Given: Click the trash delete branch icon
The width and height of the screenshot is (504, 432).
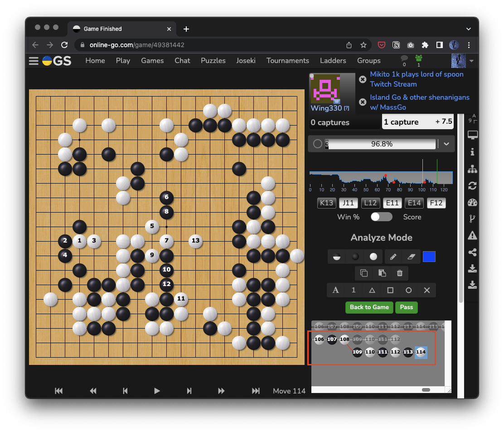Looking at the screenshot, I should pyautogui.click(x=399, y=273).
